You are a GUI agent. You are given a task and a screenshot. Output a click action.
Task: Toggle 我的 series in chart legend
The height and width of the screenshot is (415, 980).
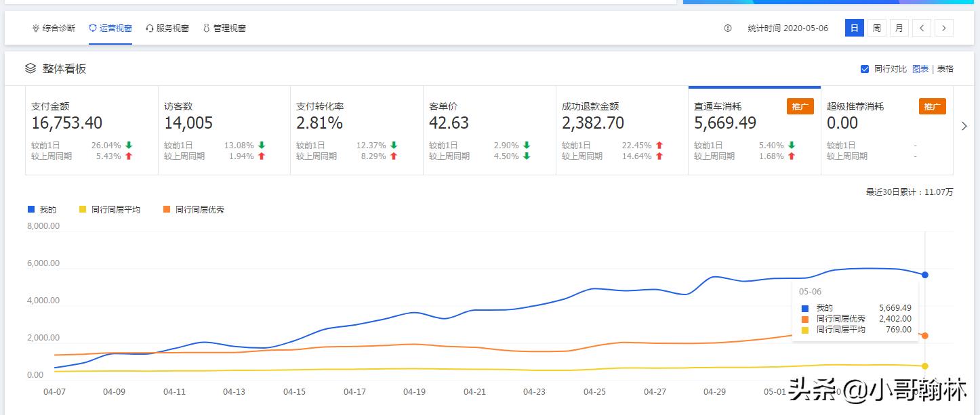42,210
